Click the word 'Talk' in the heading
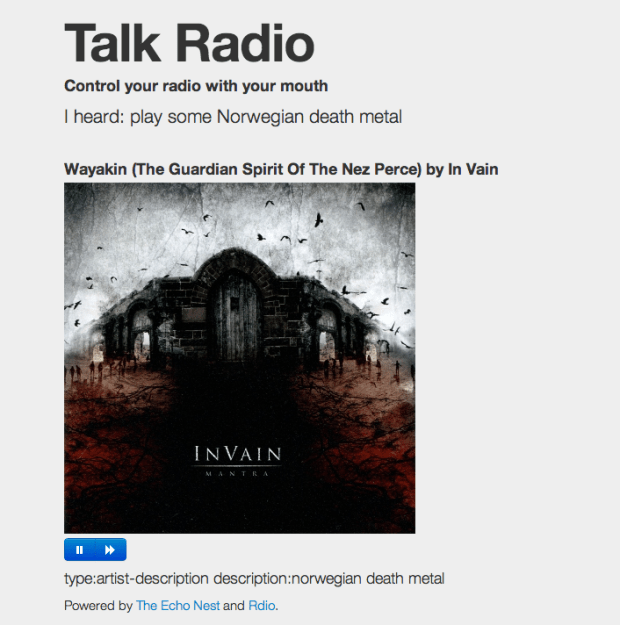 pyautogui.click(x=112, y=43)
